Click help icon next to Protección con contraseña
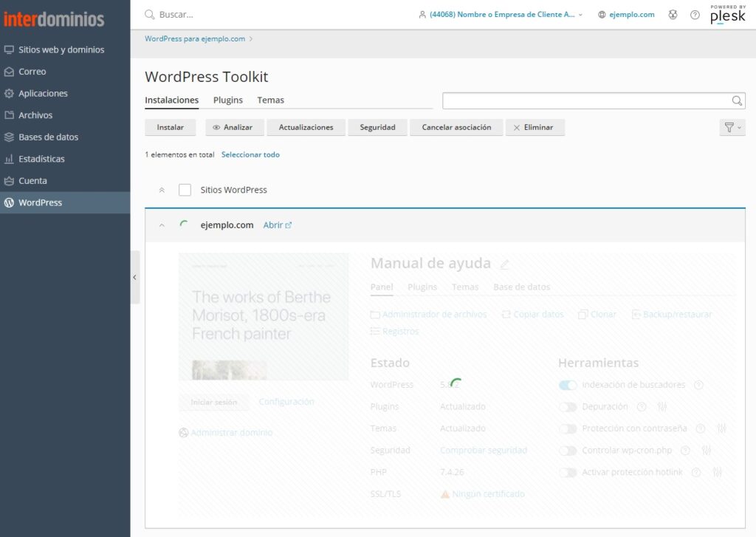This screenshot has height=537, width=756. [701, 428]
